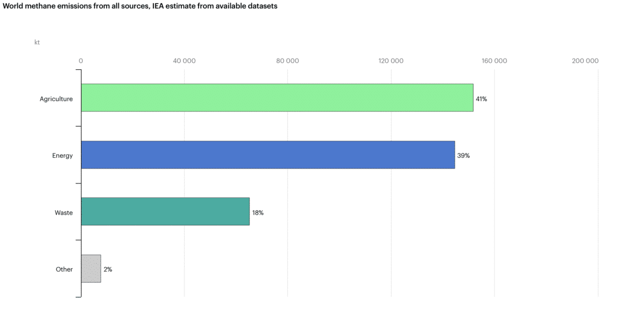Select the Energy category label
Image resolution: width=644 pixels, height=316 pixels.
[x=62, y=156]
